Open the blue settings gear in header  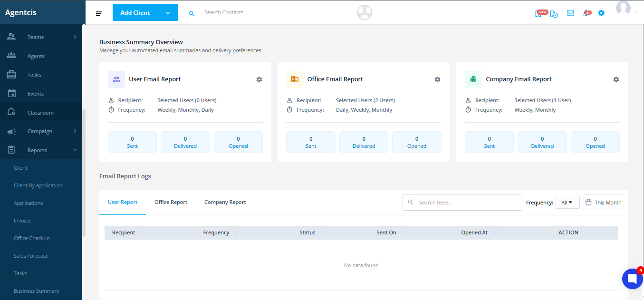601,13
